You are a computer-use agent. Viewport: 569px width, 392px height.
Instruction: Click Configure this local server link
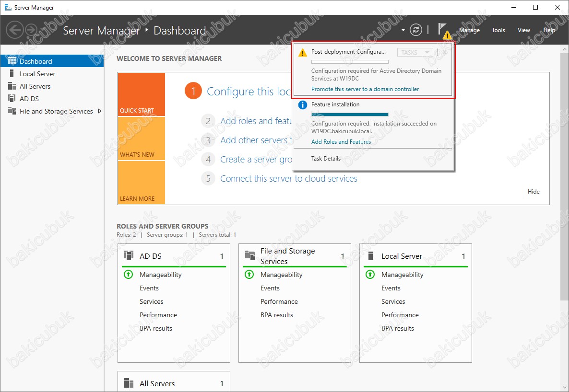tap(249, 92)
